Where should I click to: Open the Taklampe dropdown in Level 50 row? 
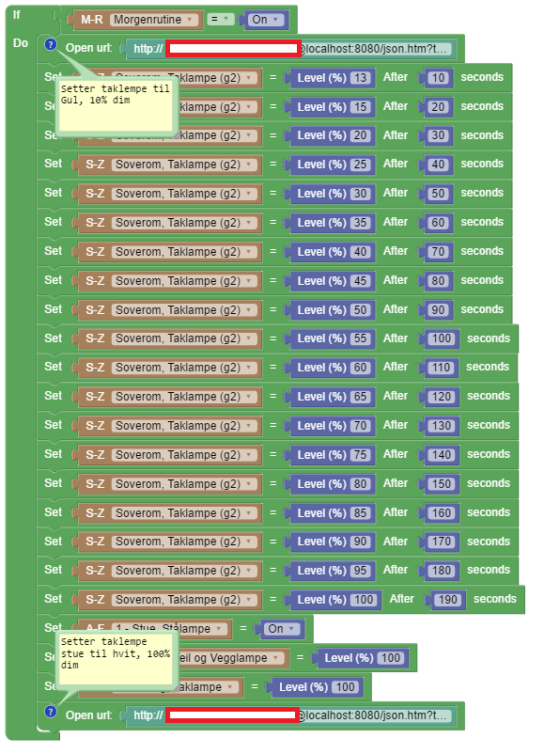184,310
